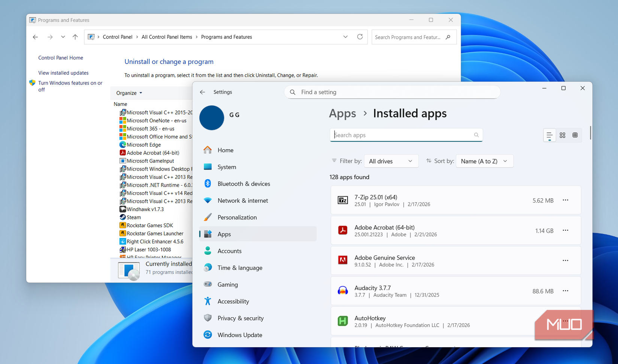Screen dimensions: 618x364
Task: Click the Personalization brush icon
Action: [x=207, y=217]
